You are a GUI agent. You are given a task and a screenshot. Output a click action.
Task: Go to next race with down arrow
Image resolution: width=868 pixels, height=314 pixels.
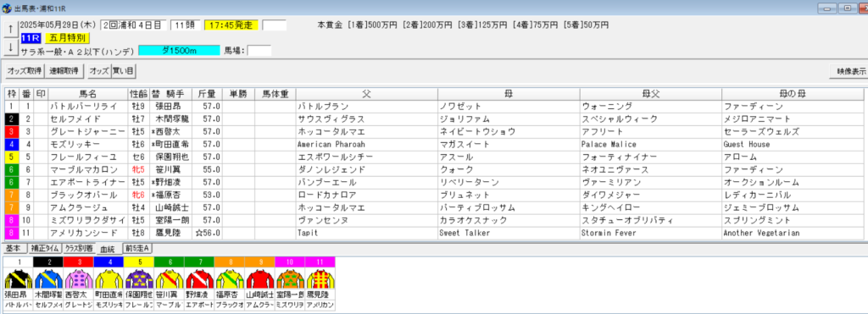pyautogui.click(x=10, y=47)
